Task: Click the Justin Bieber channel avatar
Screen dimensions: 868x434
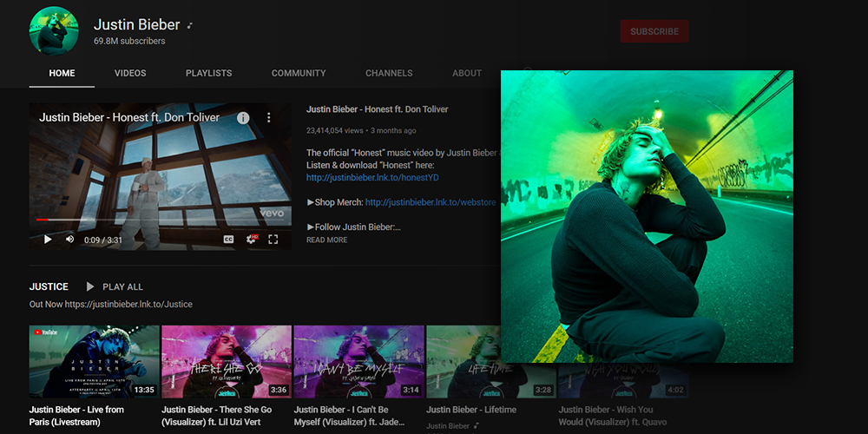Action: pyautogui.click(x=54, y=31)
